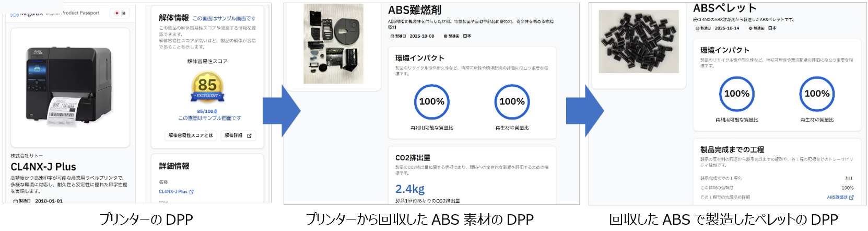Click the ABS難燃剤 recycled material ratio ring

pyautogui.click(x=512, y=102)
